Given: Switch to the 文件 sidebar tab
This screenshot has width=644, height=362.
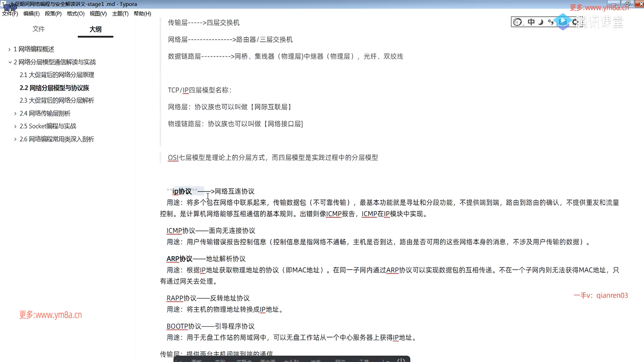Looking at the screenshot, I should [39, 29].
